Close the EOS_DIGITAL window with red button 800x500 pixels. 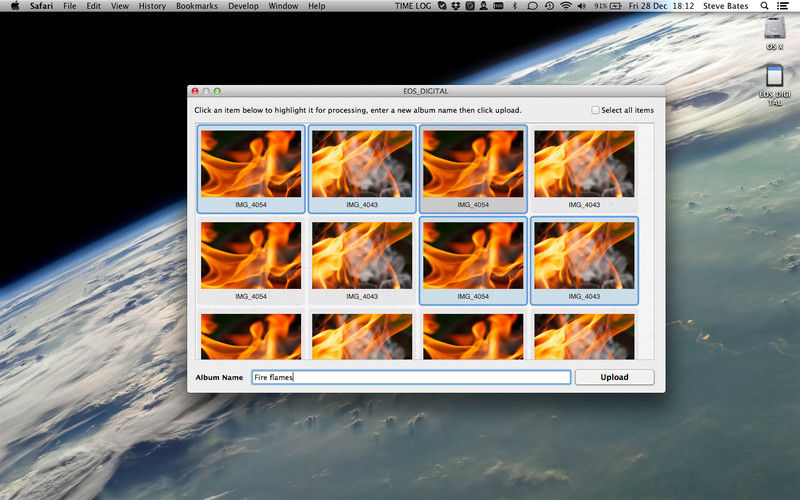click(195, 91)
